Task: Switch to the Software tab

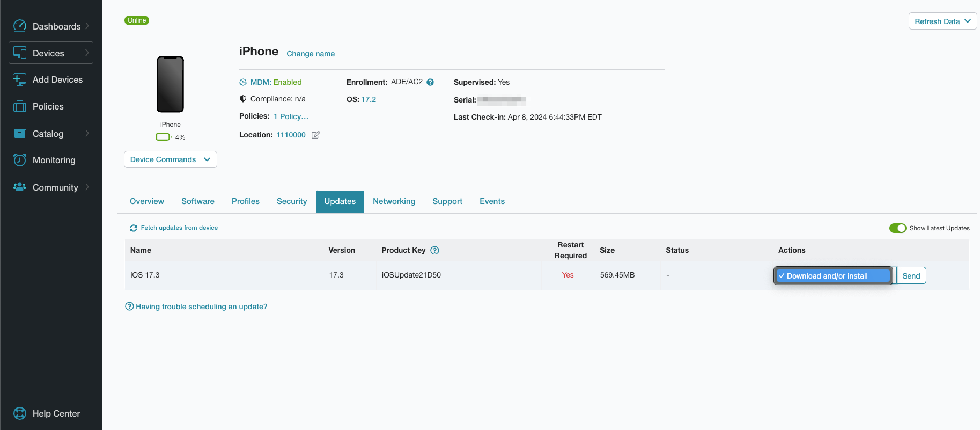Action: pyautogui.click(x=198, y=201)
